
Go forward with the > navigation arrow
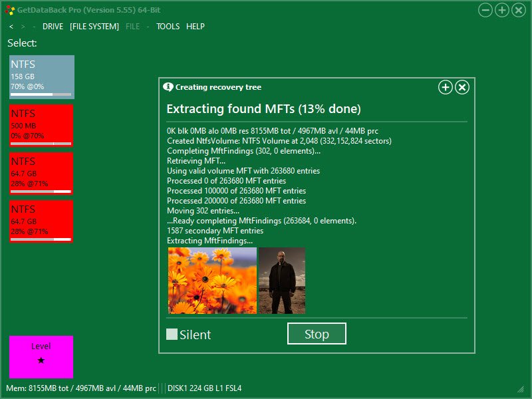coord(23,27)
